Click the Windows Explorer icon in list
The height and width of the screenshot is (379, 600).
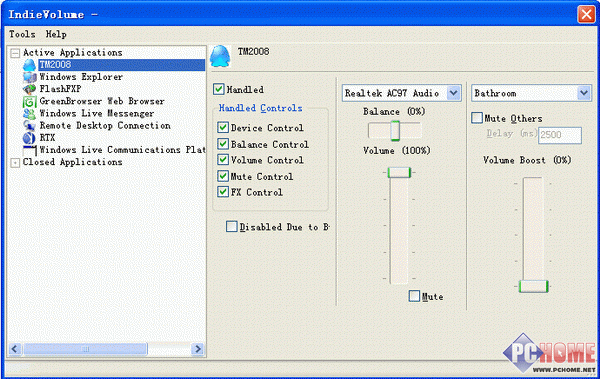pyautogui.click(x=29, y=77)
